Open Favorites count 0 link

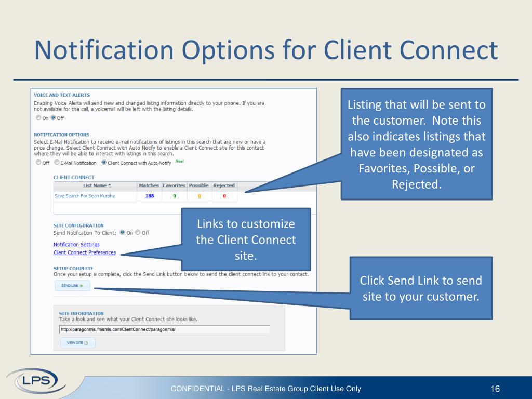[175, 196]
